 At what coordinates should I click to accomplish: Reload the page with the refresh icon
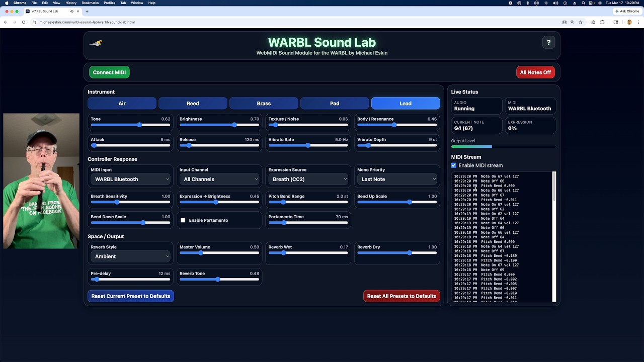tap(24, 22)
